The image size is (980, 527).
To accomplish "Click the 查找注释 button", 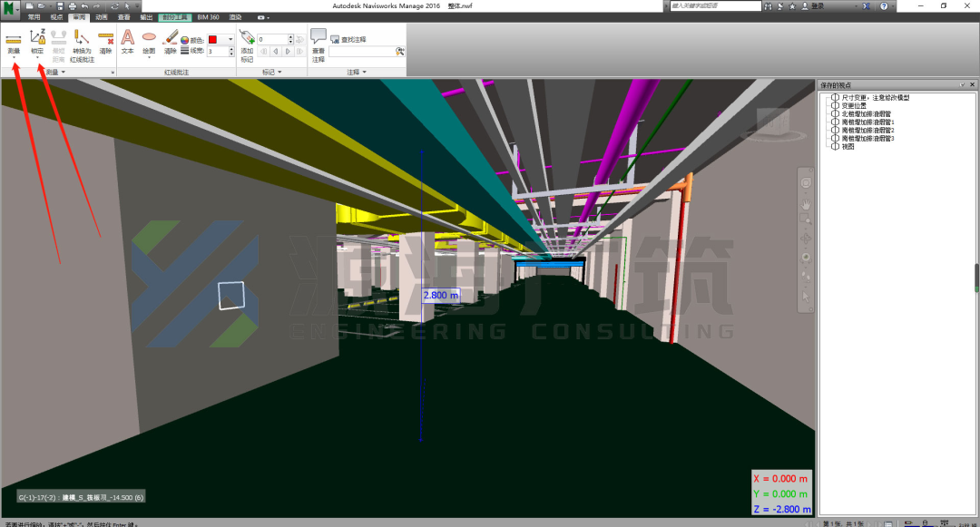I will click(x=348, y=39).
